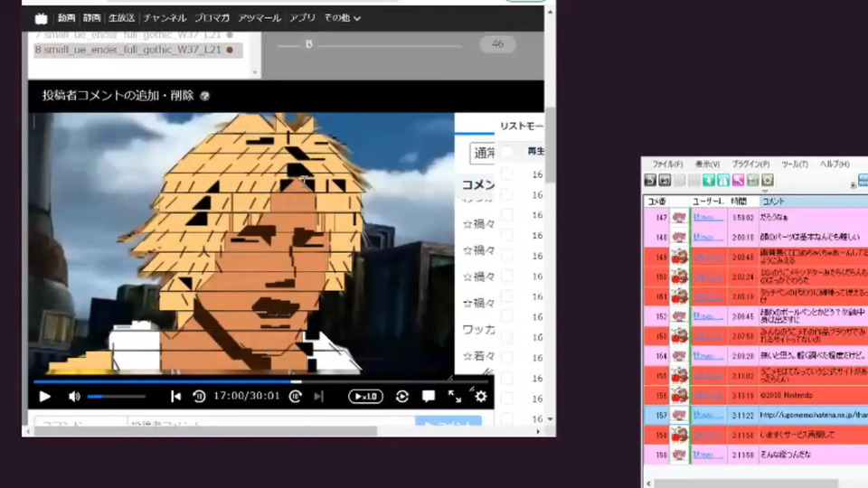Skip forward ten seconds with the circular arrow icon
868x488 pixels.
click(296, 396)
